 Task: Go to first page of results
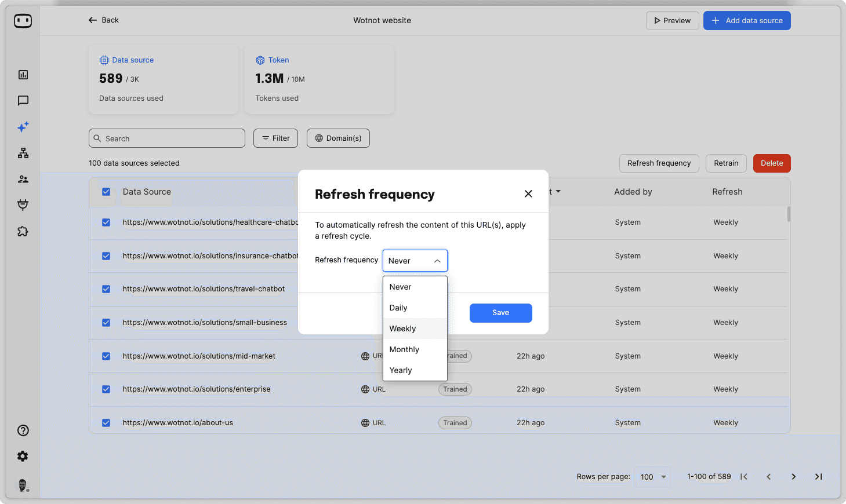(x=744, y=477)
